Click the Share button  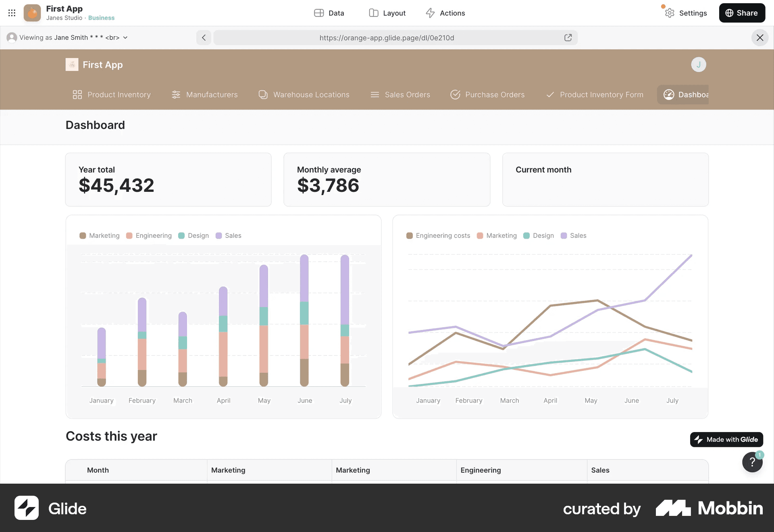point(742,13)
